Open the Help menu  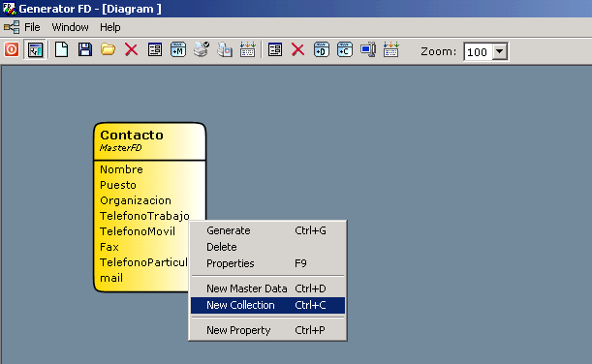pyautogui.click(x=110, y=27)
